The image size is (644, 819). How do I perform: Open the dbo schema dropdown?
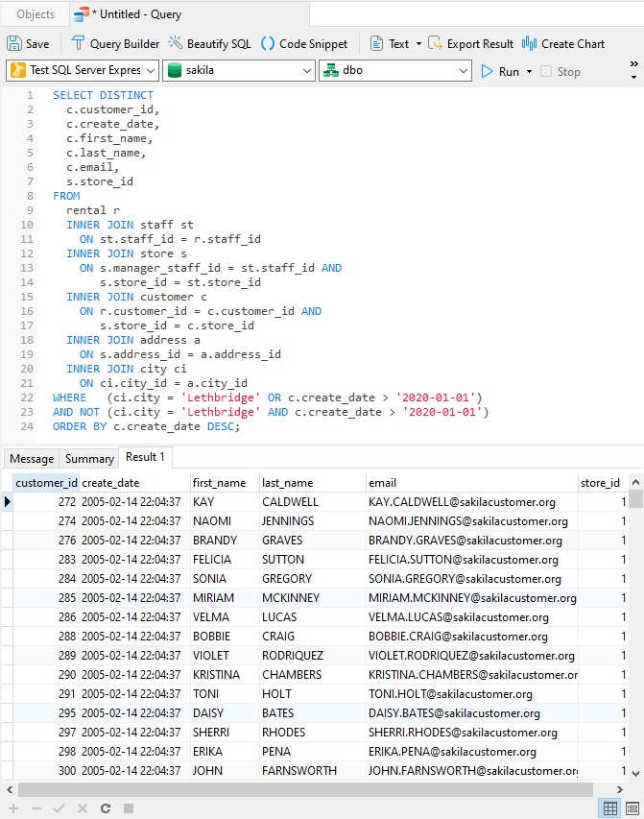coord(394,71)
